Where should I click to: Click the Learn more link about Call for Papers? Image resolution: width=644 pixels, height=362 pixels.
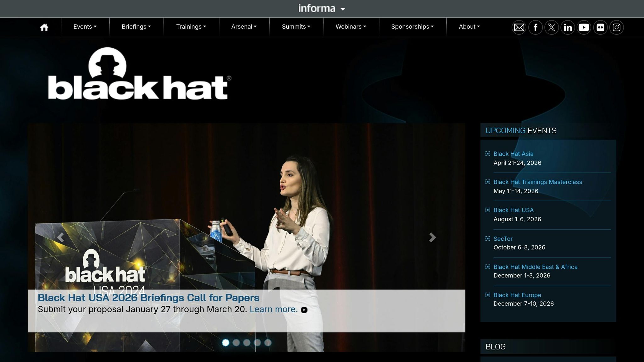[x=273, y=309]
